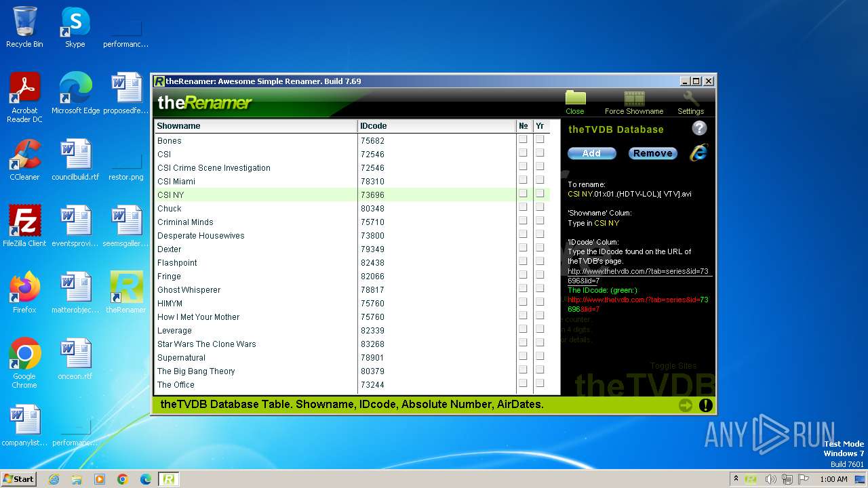
Task: Open Microsoft Edge desktop shortcut
Action: pyautogui.click(x=75, y=94)
